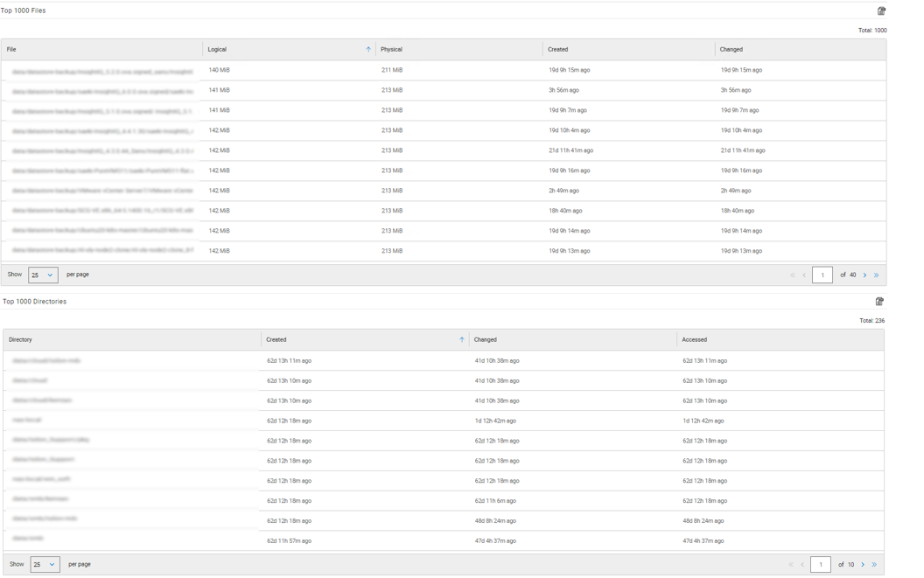Screen dimensions: 924x578
Task: Sort files by Physical column
Action: point(391,50)
